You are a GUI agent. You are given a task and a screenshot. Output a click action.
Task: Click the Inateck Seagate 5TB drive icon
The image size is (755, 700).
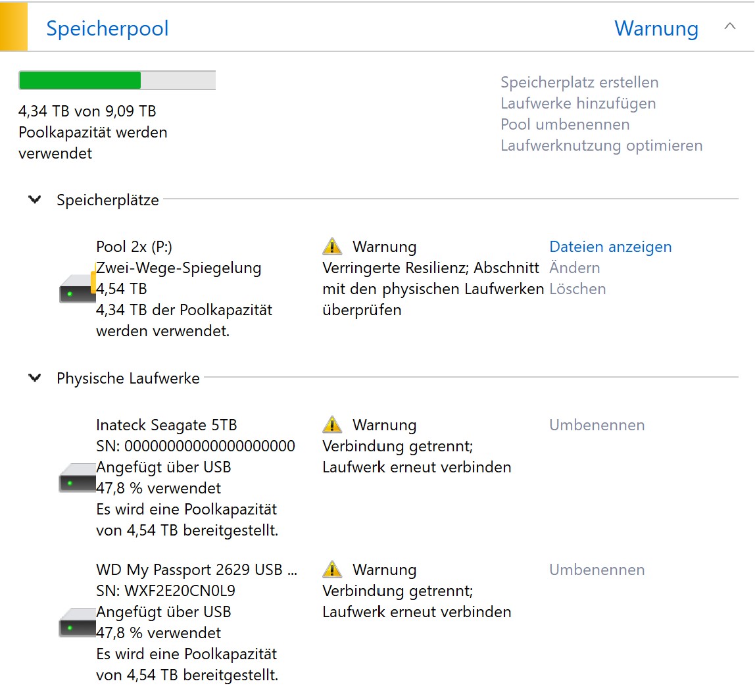pos(78,478)
